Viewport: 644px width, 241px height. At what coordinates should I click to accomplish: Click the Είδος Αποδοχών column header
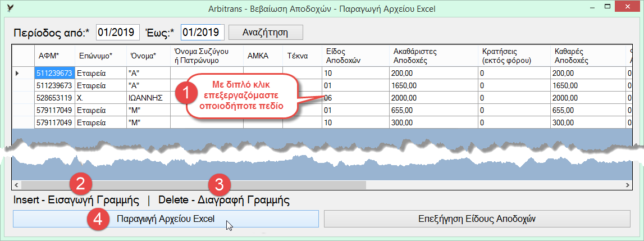click(x=355, y=56)
